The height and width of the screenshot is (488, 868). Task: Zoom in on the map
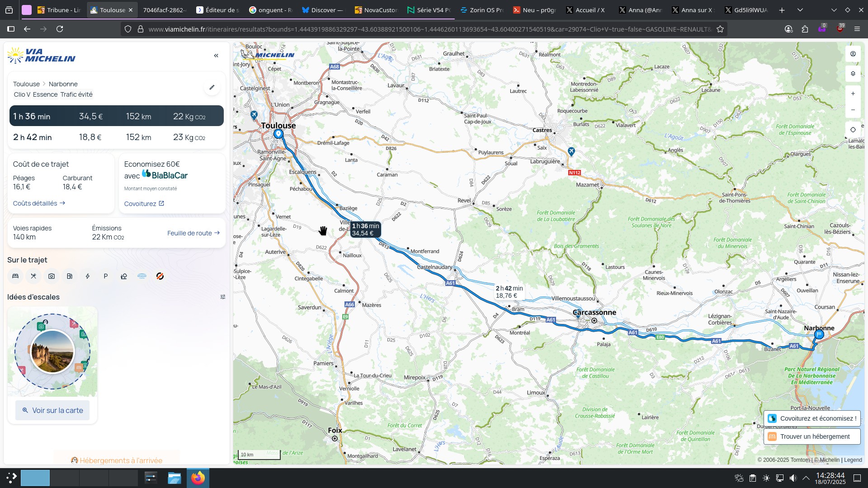(x=853, y=94)
